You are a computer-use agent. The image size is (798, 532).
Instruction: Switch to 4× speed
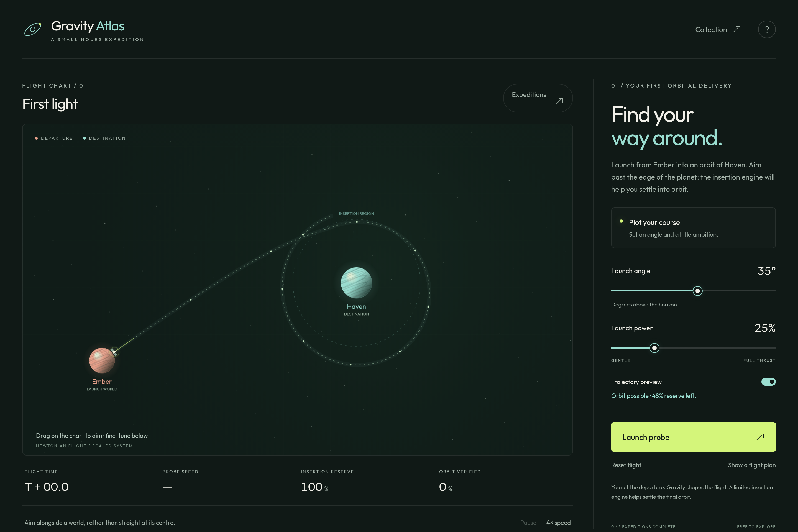pyautogui.click(x=558, y=523)
